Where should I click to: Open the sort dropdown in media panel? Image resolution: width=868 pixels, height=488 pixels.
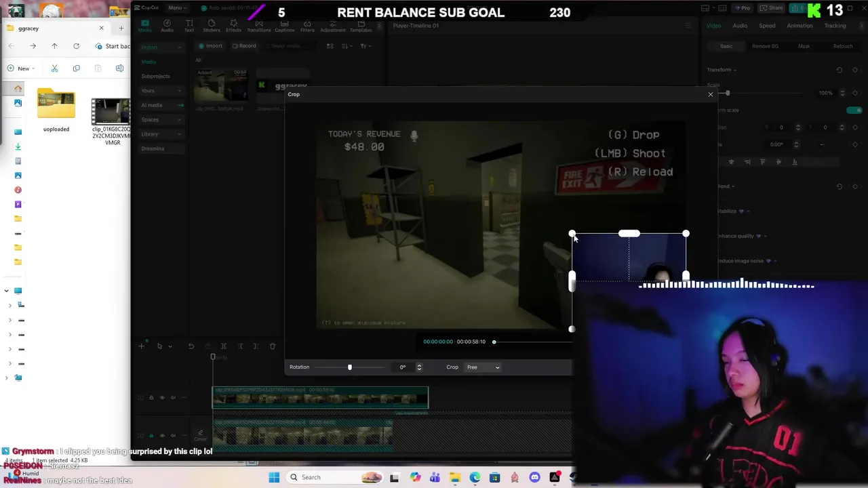[x=349, y=46]
